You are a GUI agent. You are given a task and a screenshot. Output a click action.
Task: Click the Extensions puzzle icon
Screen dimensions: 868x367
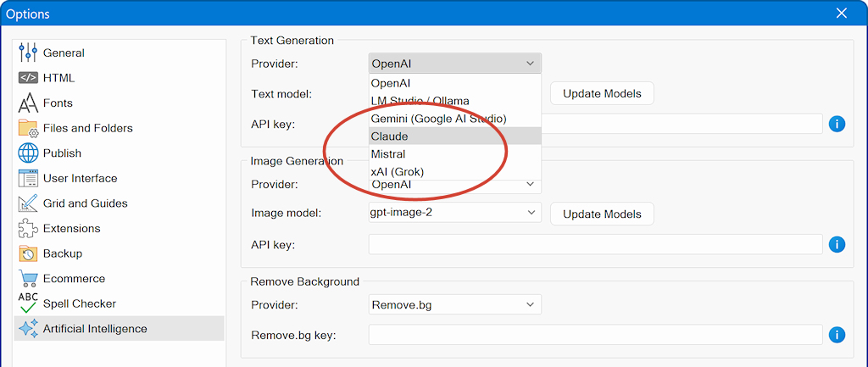[28, 229]
